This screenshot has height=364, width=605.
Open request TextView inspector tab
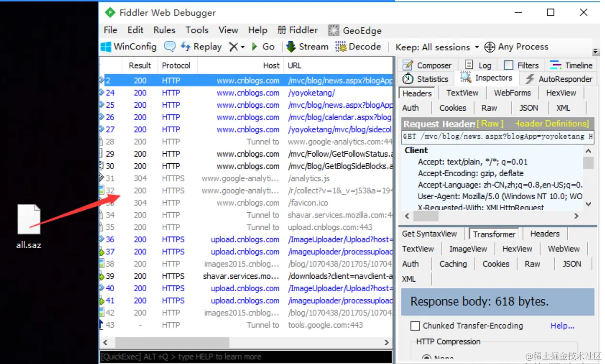click(x=462, y=93)
